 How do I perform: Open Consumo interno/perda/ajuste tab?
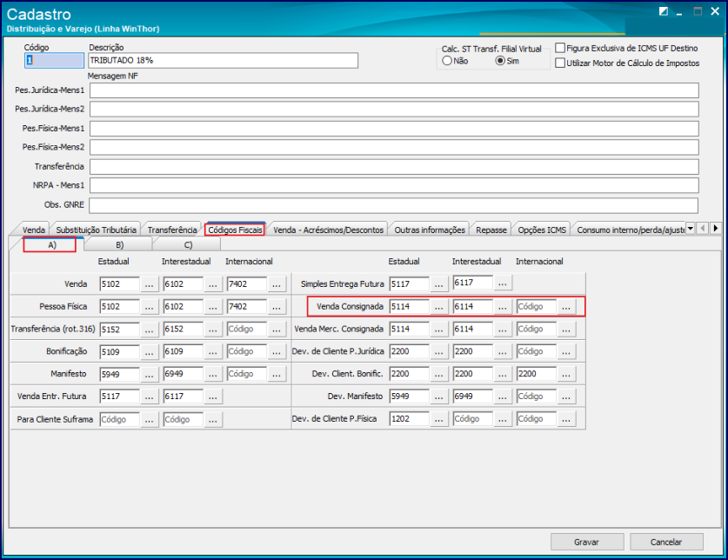pos(630,230)
